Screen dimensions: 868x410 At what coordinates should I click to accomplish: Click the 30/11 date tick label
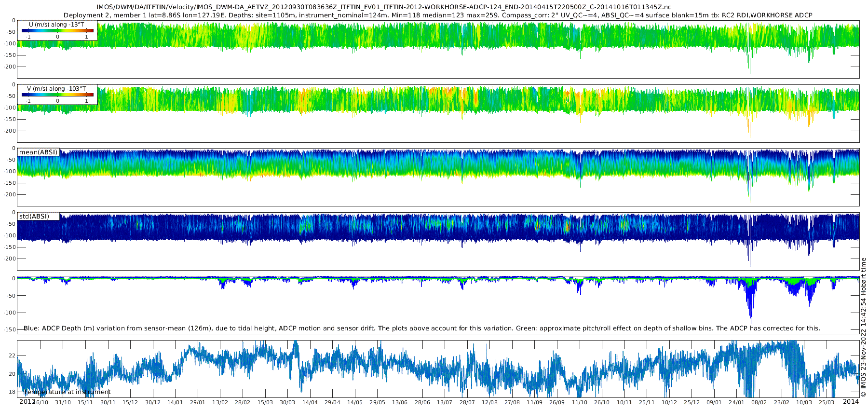click(x=108, y=403)
